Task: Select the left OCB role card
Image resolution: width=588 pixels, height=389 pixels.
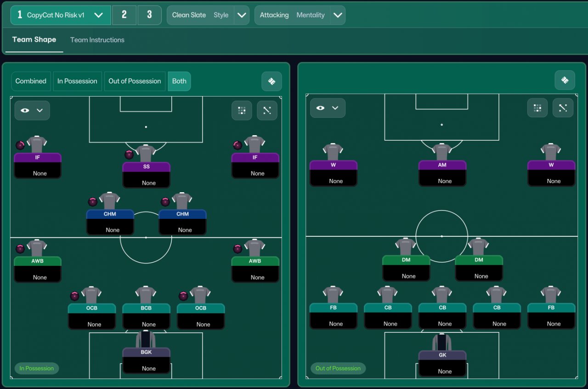Action: [92, 316]
